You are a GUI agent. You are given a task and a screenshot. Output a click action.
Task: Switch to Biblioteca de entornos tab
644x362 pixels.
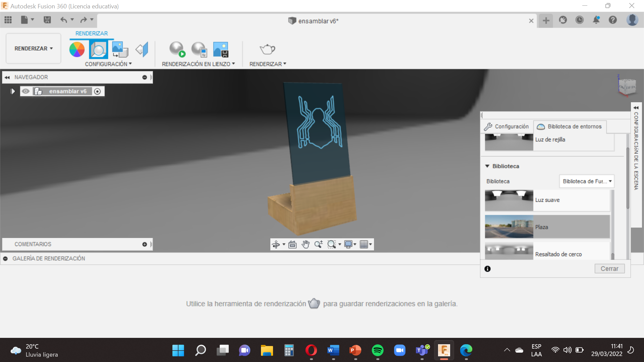tap(570, 127)
